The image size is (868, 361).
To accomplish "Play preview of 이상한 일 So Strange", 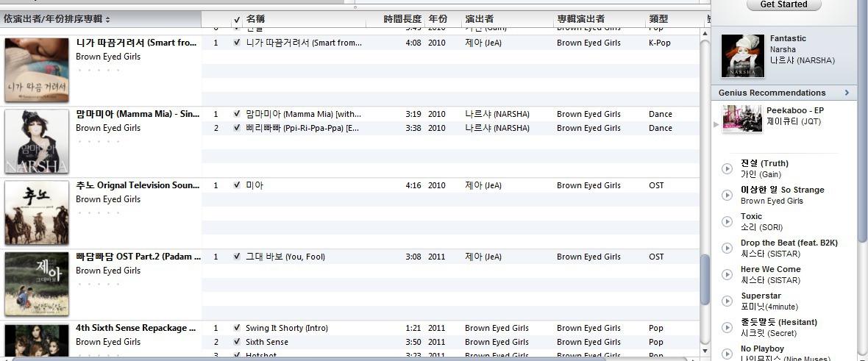I will point(728,195).
